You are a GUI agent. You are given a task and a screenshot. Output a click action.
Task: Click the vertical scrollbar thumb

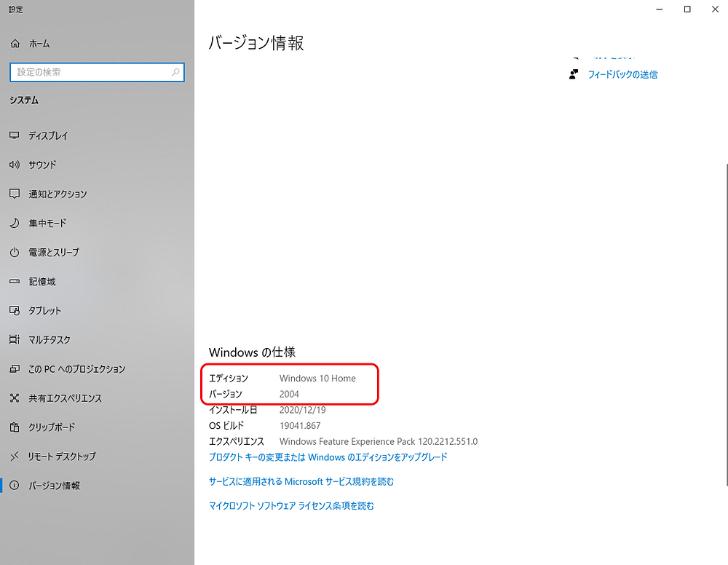click(727, 325)
